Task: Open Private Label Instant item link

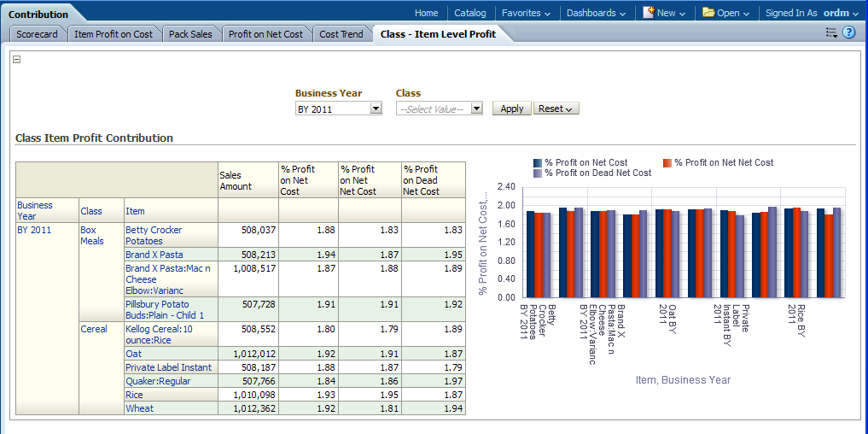Action: [x=168, y=367]
